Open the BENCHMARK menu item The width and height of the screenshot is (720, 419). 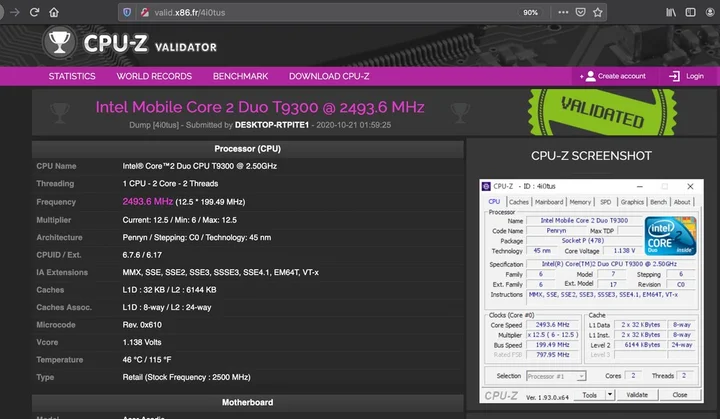pyautogui.click(x=240, y=76)
